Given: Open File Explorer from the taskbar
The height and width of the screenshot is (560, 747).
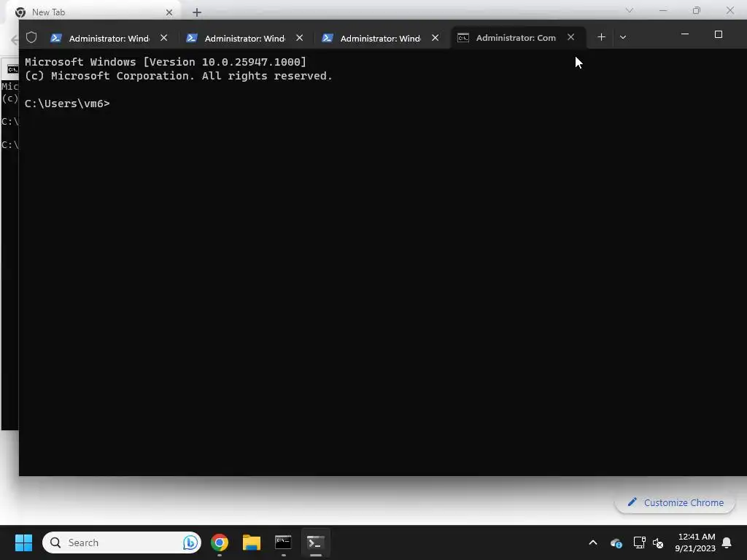Looking at the screenshot, I should (x=252, y=542).
